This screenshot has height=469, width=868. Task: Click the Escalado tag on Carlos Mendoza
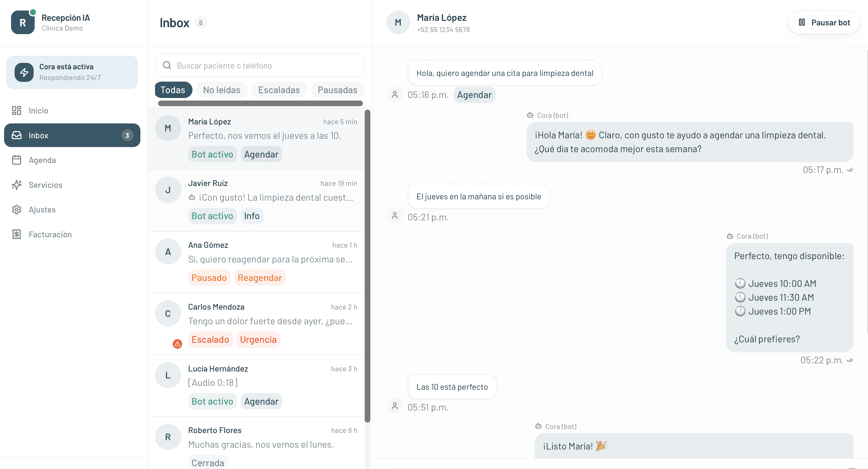(210, 339)
